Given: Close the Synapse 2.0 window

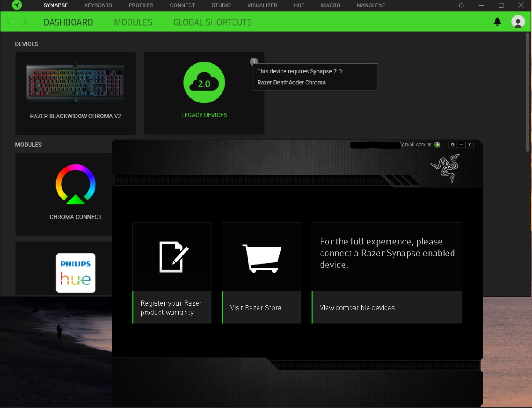Looking at the screenshot, I should tap(470, 145).
